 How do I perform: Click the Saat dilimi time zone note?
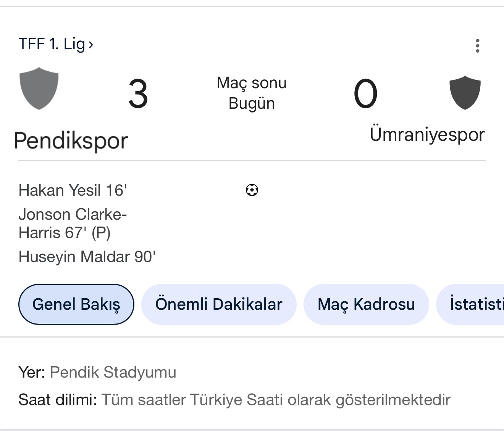(x=234, y=400)
